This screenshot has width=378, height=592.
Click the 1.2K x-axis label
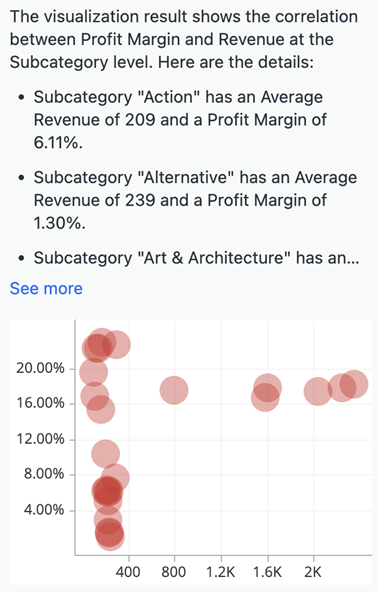pos(221,572)
